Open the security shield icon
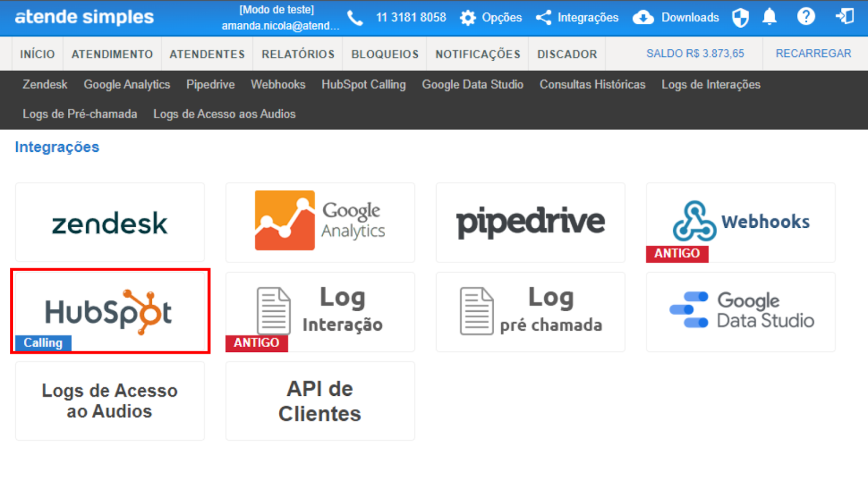This screenshot has height=488, width=868. coord(741,17)
